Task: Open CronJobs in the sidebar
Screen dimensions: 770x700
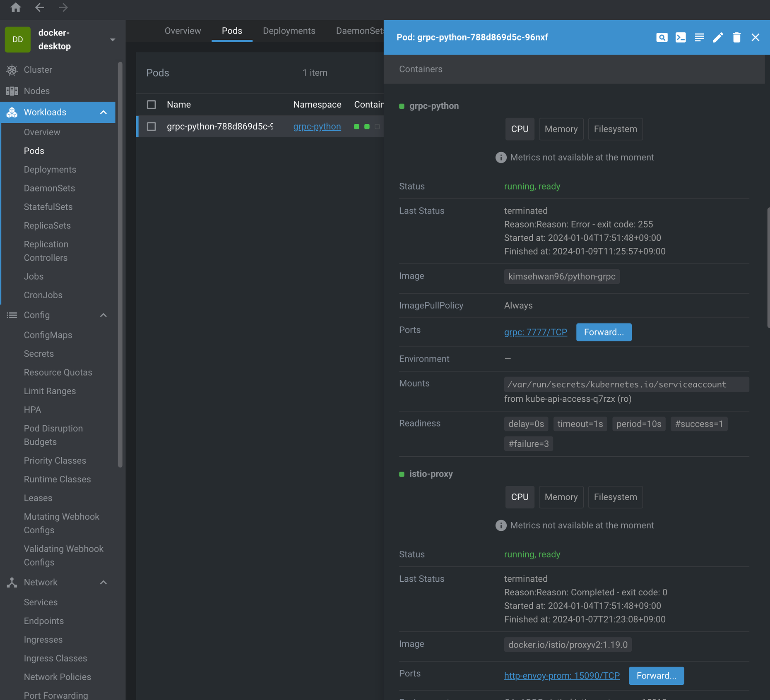Action: (x=43, y=295)
